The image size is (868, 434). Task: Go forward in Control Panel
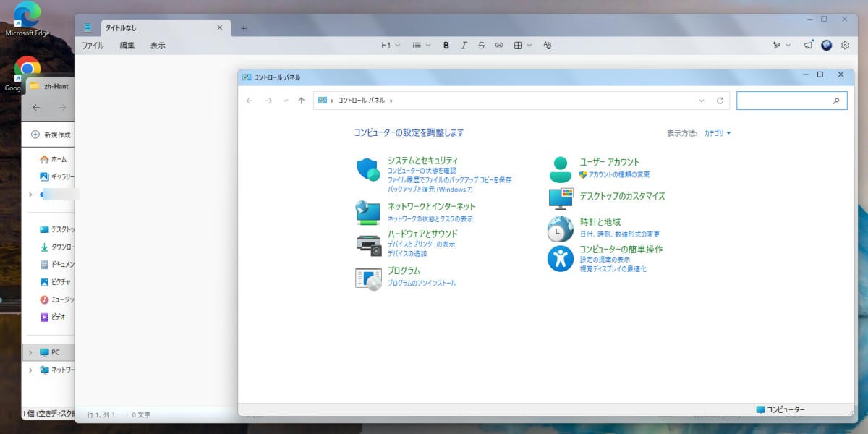268,101
